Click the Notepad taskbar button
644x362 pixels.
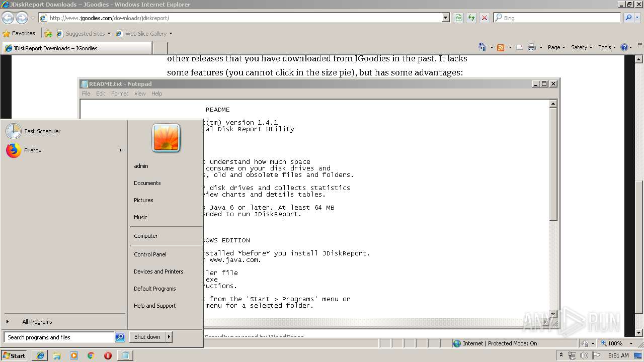tap(125, 355)
